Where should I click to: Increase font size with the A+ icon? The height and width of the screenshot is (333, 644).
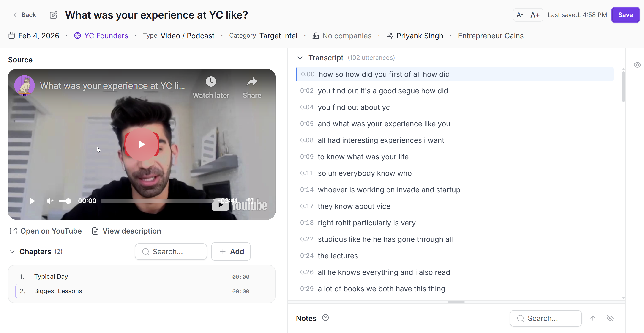[535, 15]
